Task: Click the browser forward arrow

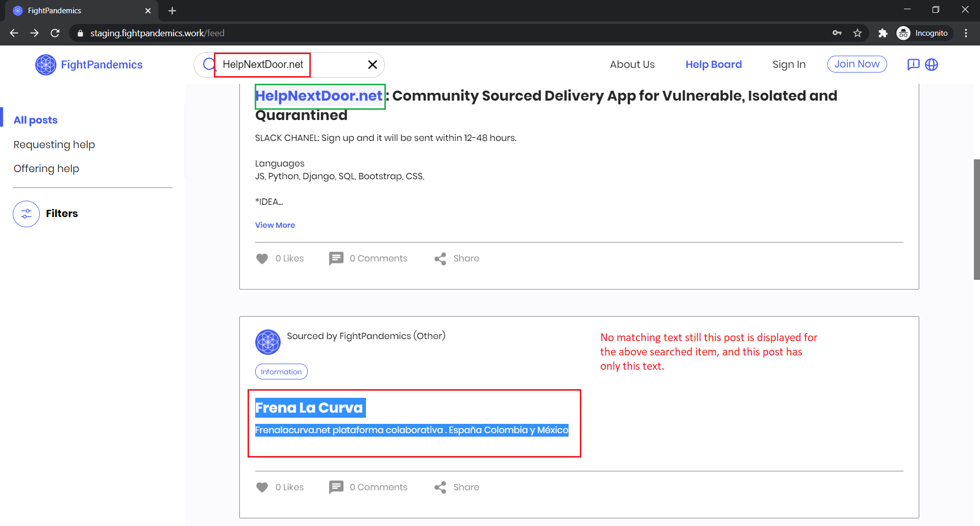Action: [34, 33]
